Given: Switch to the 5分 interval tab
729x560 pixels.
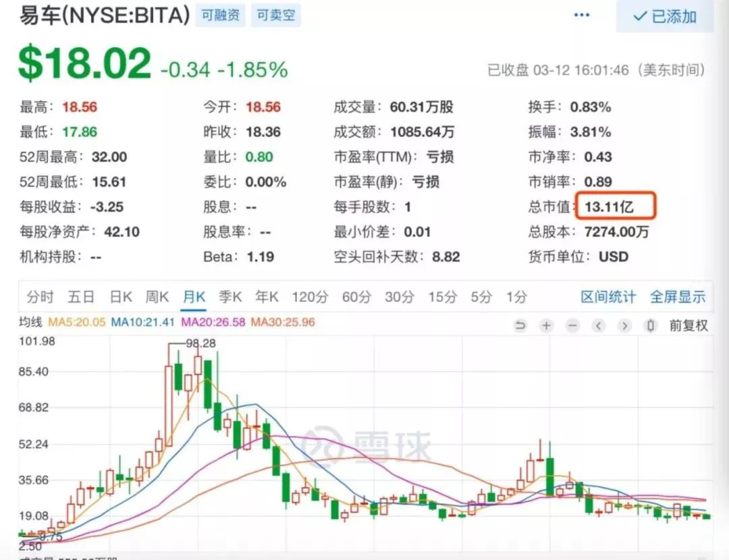Looking at the screenshot, I should click(481, 296).
